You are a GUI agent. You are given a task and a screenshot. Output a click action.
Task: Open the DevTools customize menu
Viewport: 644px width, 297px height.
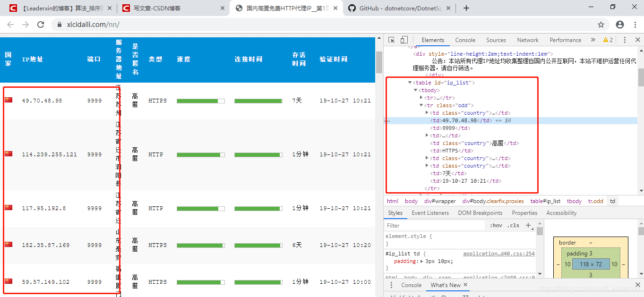point(625,40)
